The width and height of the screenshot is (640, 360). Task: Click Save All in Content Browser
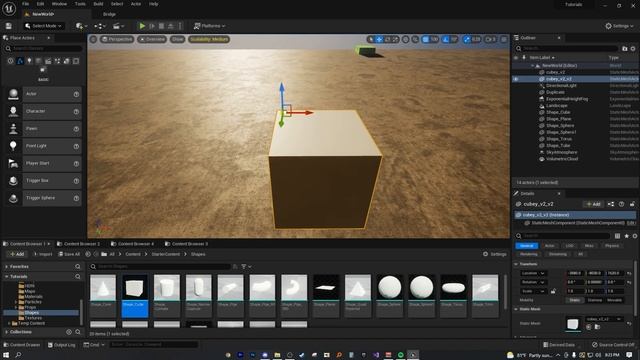[x=69, y=254]
